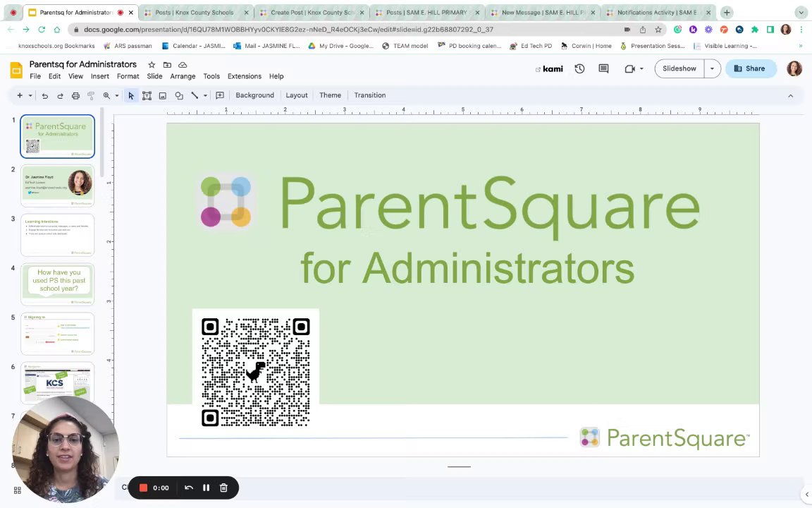This screenshot has width=812, height=508.
Task: Click the restart recording arrow icon
Action: point(189,488)
